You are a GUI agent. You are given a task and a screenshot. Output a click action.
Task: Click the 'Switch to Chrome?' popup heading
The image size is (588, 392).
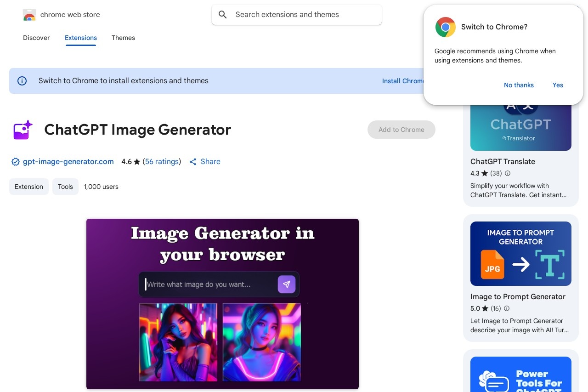pos(494,27)
